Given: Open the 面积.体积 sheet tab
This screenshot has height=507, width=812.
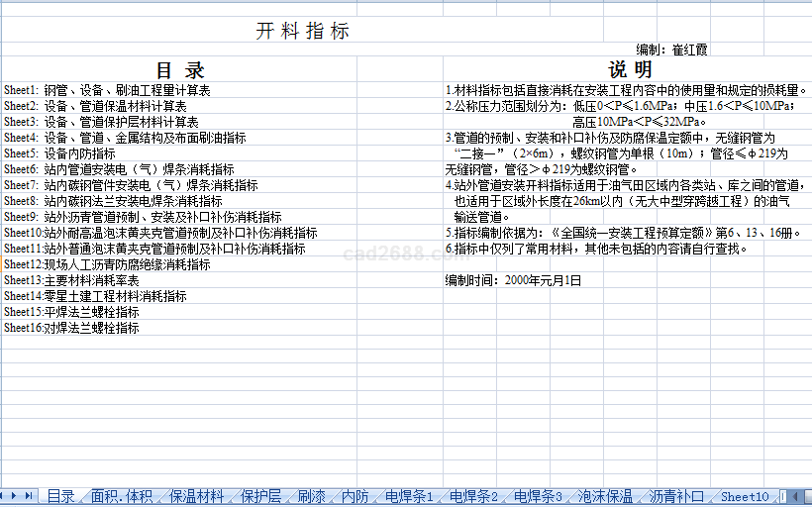Looking at the screenshot, I should 122,497.
